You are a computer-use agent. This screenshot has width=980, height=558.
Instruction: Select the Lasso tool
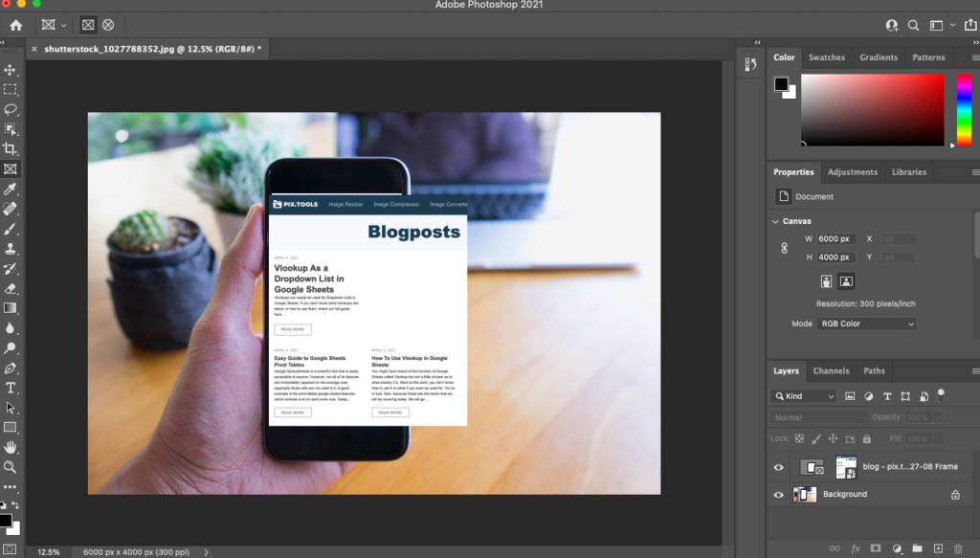pyautogui.click(x=11, y=109)
